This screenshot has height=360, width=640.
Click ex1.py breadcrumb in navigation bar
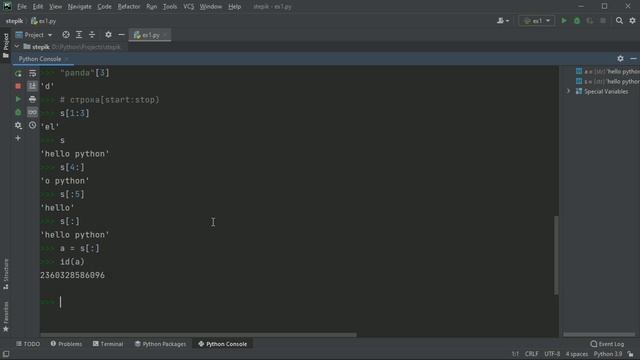(44, 21)
